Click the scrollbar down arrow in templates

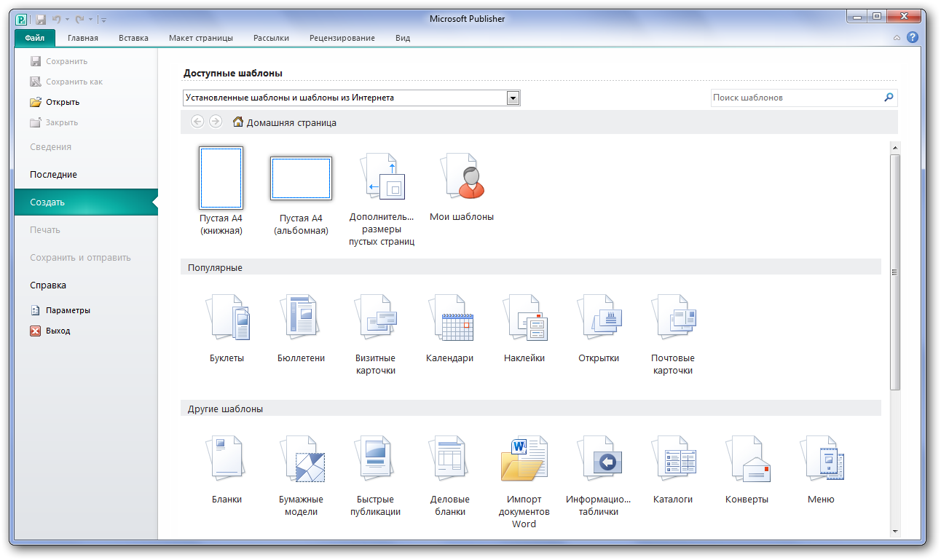[895, 532]
